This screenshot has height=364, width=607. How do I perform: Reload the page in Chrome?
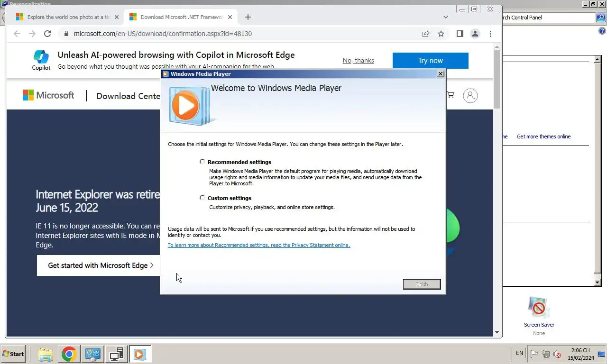[47, 34]
